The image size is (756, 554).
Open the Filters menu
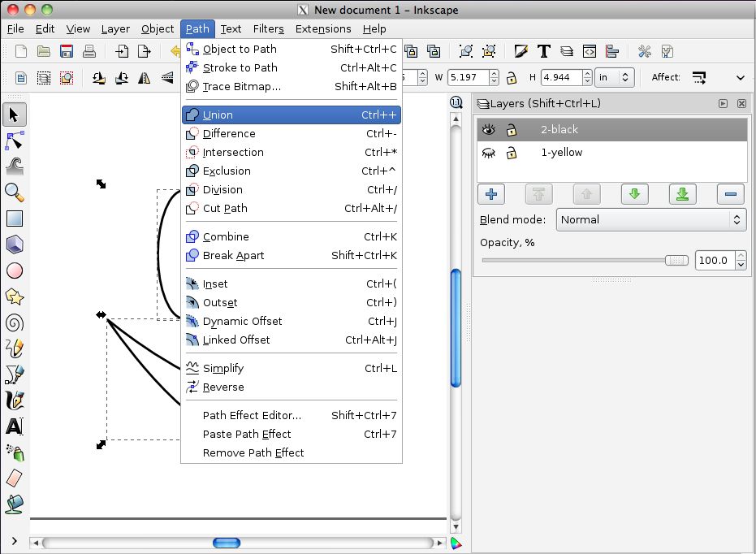269,29
